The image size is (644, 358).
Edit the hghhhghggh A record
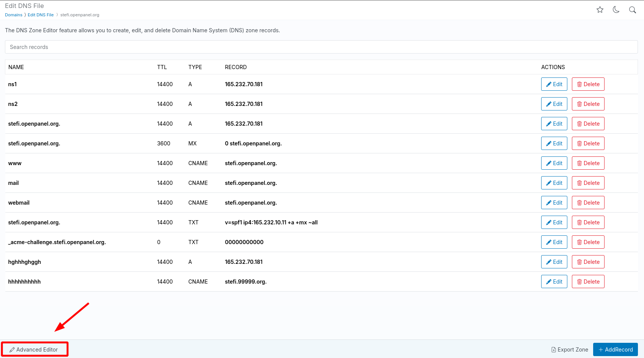[554, 262]
